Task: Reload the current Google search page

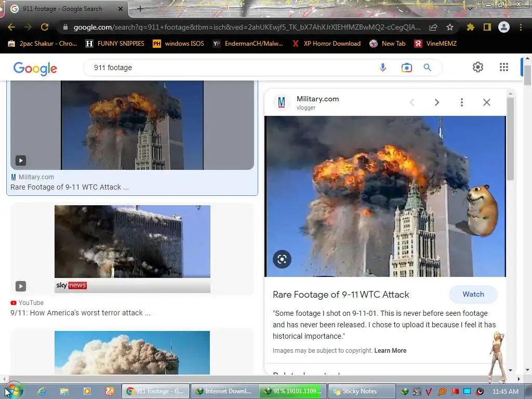Action: coord(45,27)
